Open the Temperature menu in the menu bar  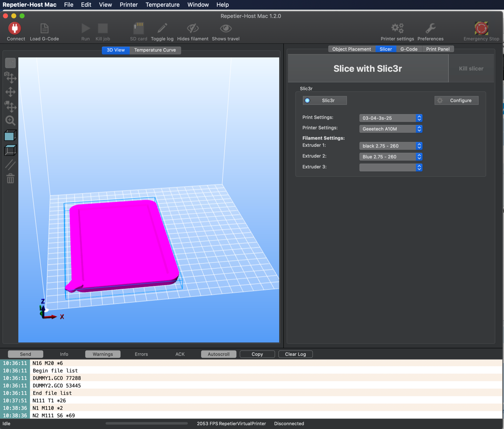[163, 5]
